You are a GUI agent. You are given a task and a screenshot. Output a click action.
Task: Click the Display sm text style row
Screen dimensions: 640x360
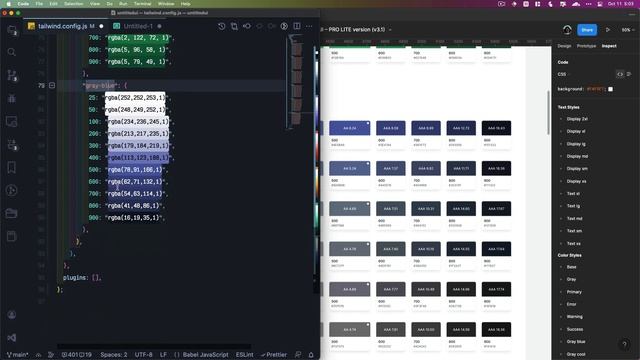pyautogui.click(x=577, y=169)
